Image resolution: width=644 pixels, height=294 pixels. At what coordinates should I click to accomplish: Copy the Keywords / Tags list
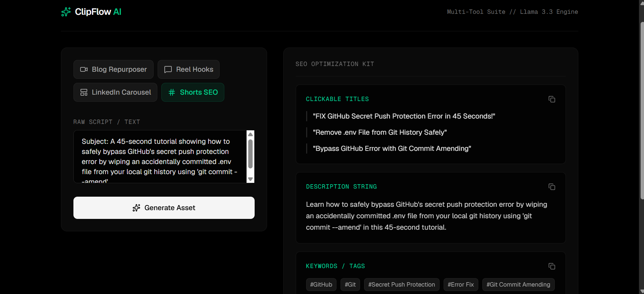point(552,266)
